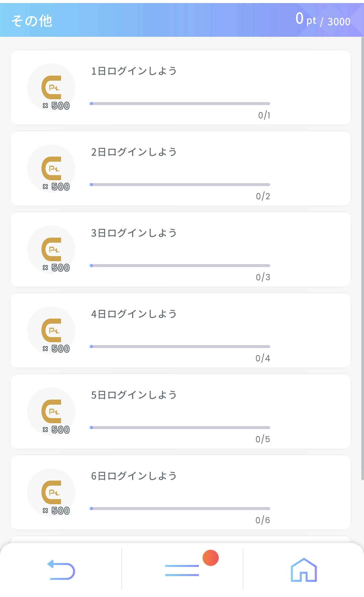Screen dimensions: 364x597
Task: Go to the home screen icon
Action: pos(304,570)
